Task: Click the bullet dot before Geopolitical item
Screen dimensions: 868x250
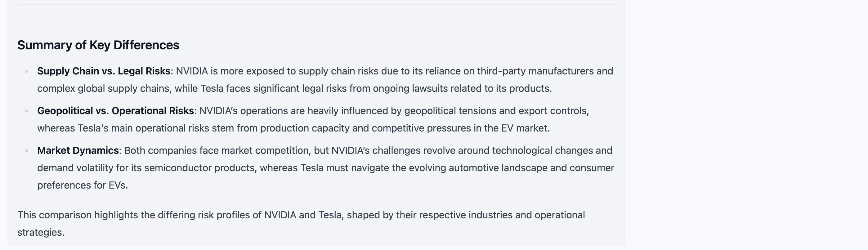Action: (27, 111)
